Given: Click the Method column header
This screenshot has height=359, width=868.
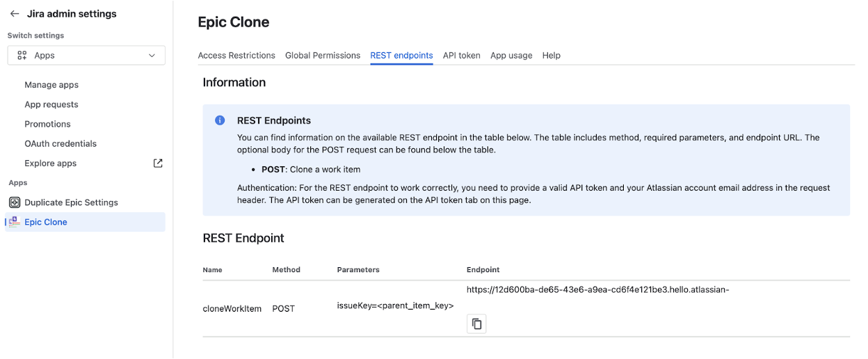Looking at the screenshot, I should tap(286, 270).
